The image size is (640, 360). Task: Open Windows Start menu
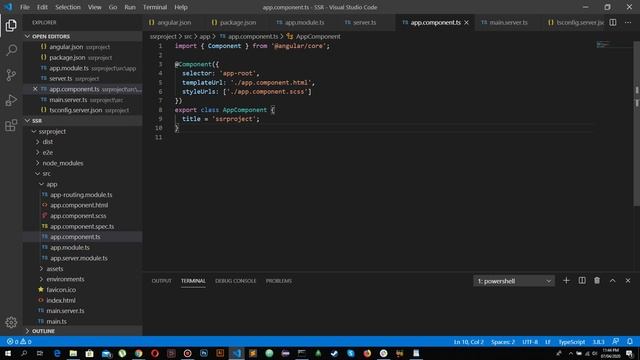tap(8, 353)
